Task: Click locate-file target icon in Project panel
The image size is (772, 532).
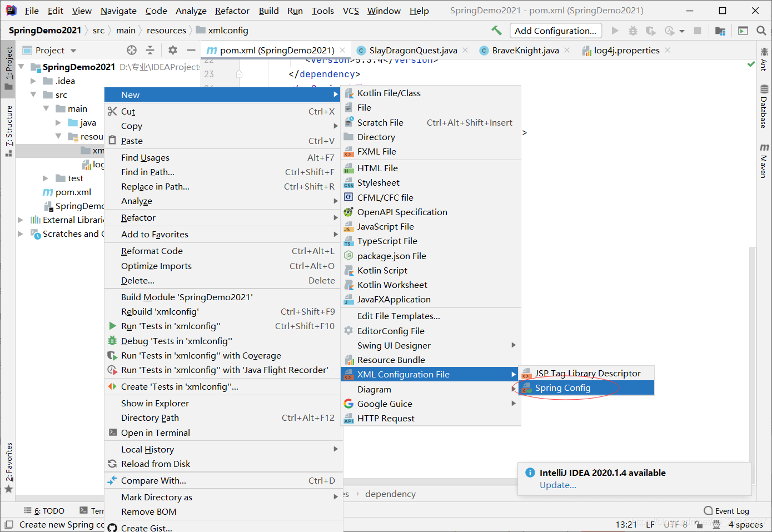Action: point(132,50)
